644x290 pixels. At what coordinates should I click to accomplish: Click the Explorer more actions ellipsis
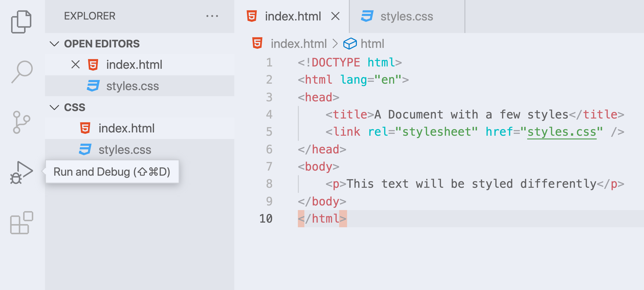click(212, 16)
